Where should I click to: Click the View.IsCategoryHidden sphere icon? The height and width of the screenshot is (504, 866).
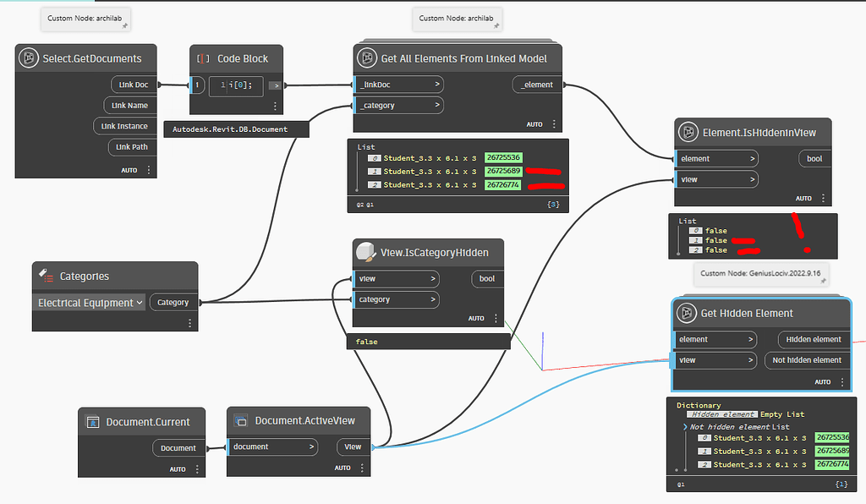point(365,251)
